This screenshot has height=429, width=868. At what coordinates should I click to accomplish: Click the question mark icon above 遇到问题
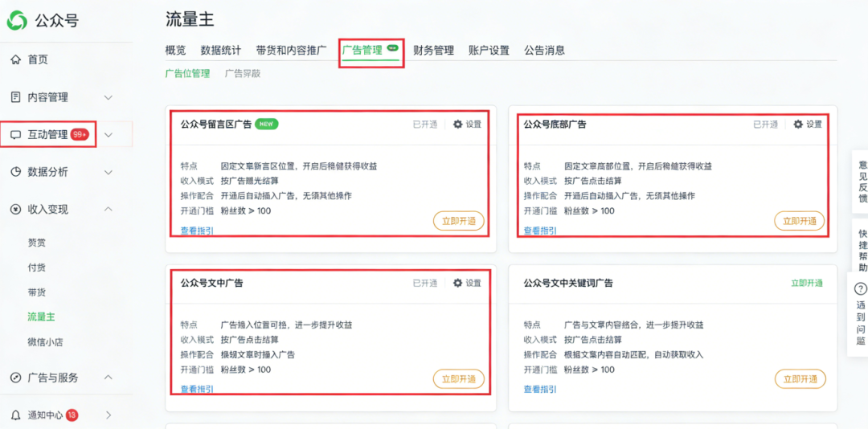tap(860, 289)
